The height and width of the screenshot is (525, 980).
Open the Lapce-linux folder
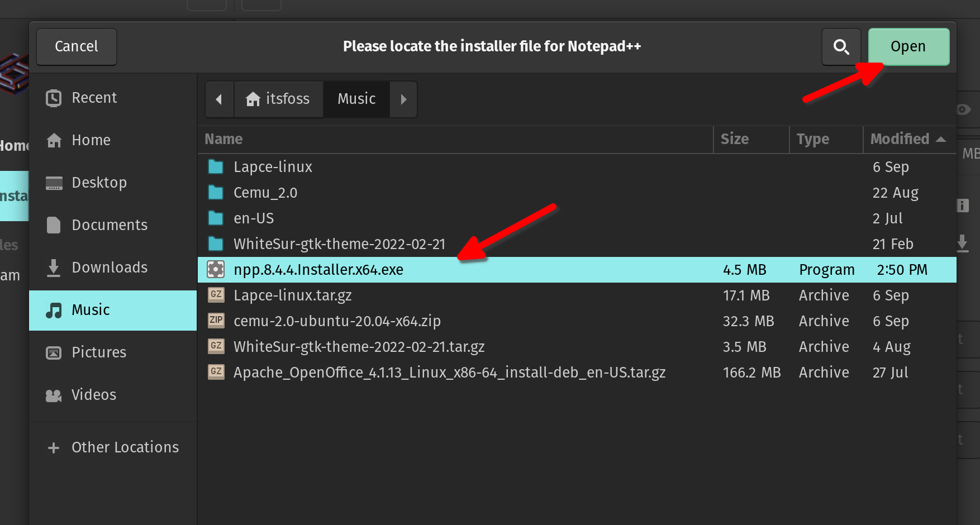click(577, 167)
